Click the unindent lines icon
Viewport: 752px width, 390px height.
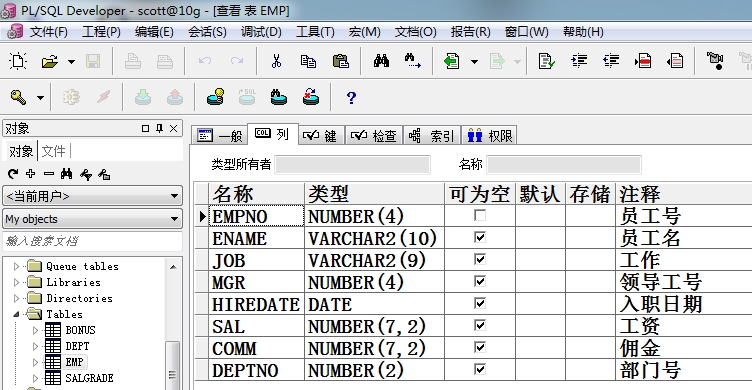point(611,61)
